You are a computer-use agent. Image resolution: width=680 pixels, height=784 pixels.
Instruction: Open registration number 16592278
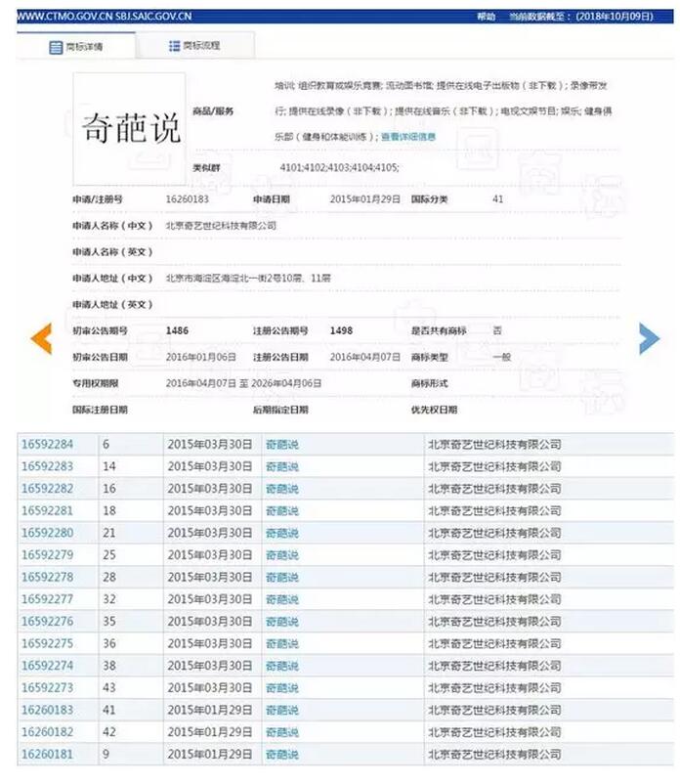coord(48,577)
